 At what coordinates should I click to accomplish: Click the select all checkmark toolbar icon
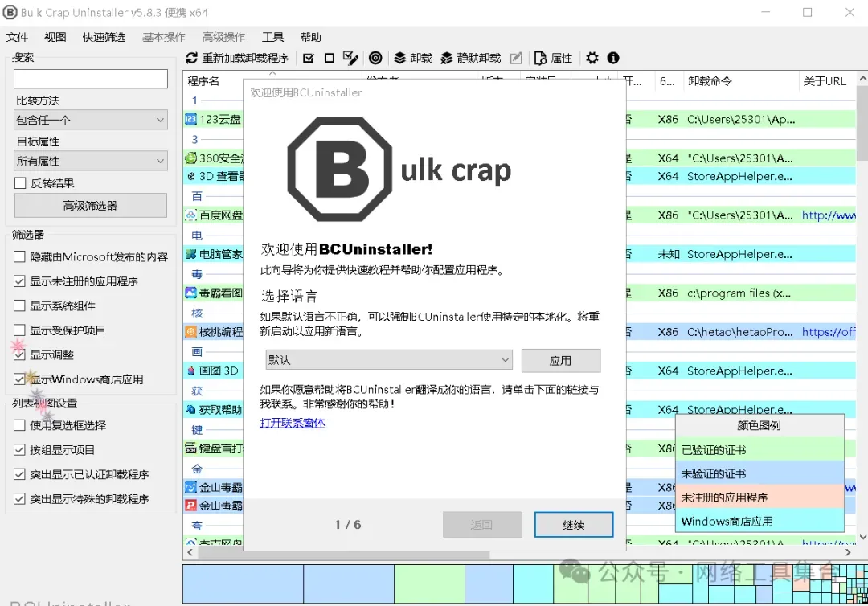point(309,58)
